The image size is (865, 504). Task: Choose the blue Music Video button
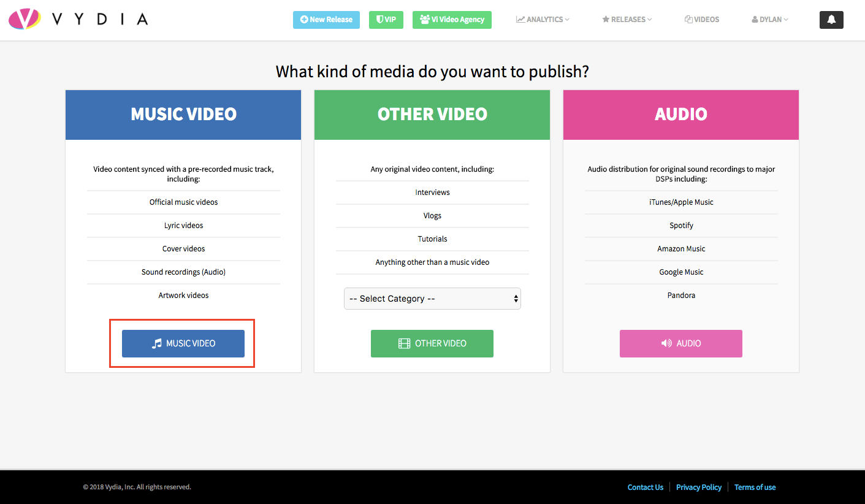click(x=183, y=343)
